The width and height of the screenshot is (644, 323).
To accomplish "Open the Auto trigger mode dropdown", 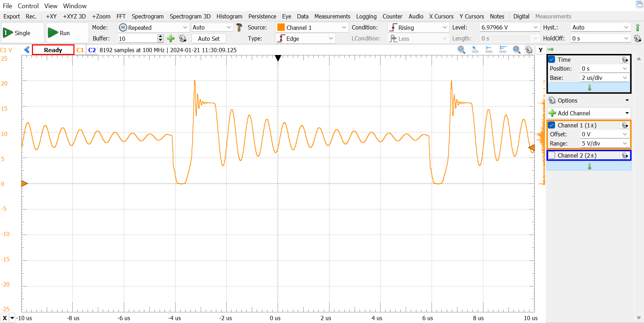I will pyautogui.click(x=212, y=27).
